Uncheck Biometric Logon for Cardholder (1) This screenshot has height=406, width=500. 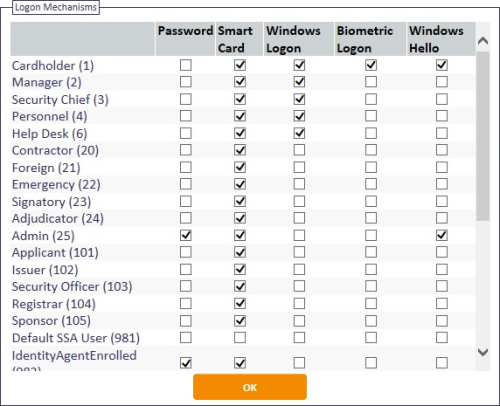371,65
